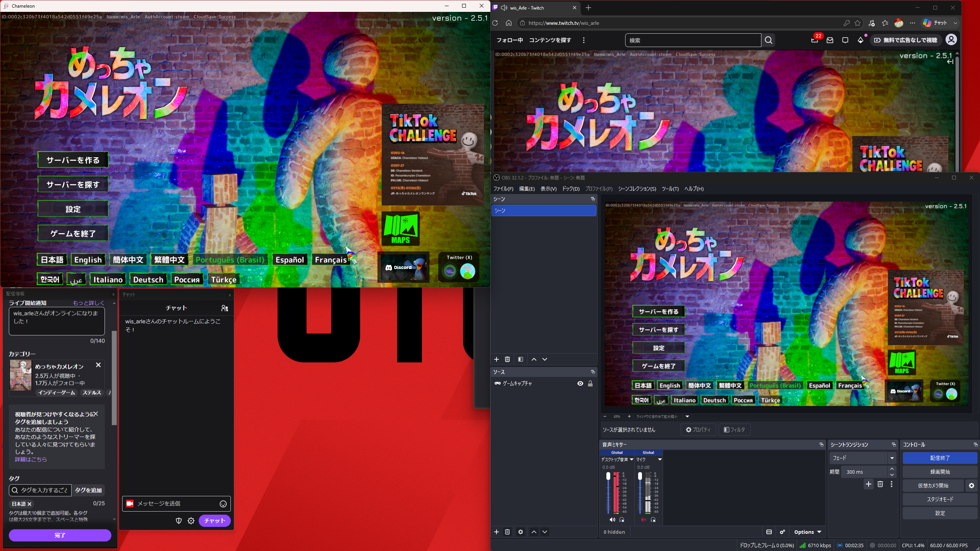
Task: Click タグを追加 button
Action: click(88, 490)
